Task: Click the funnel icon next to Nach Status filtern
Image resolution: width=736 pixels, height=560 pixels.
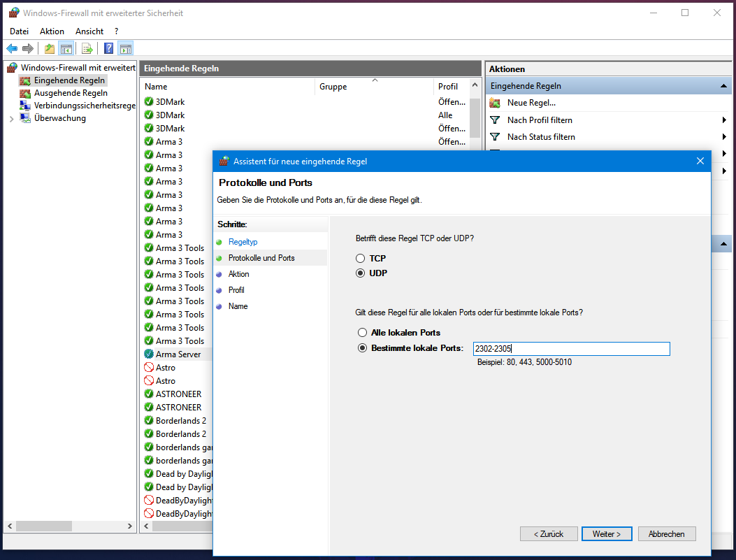Action: [x=495, y=137]
